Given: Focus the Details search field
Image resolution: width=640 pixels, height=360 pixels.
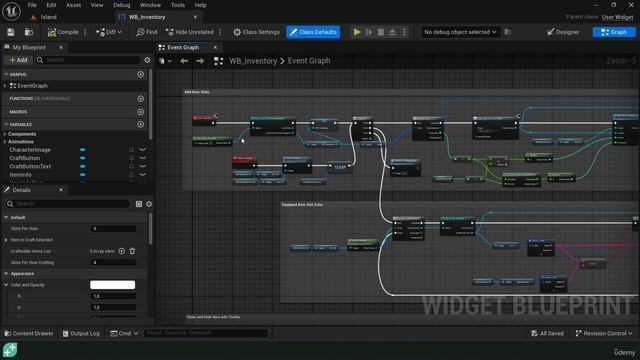Looking at the screenshot, I should pyautogui.click(x=67, y=204).
